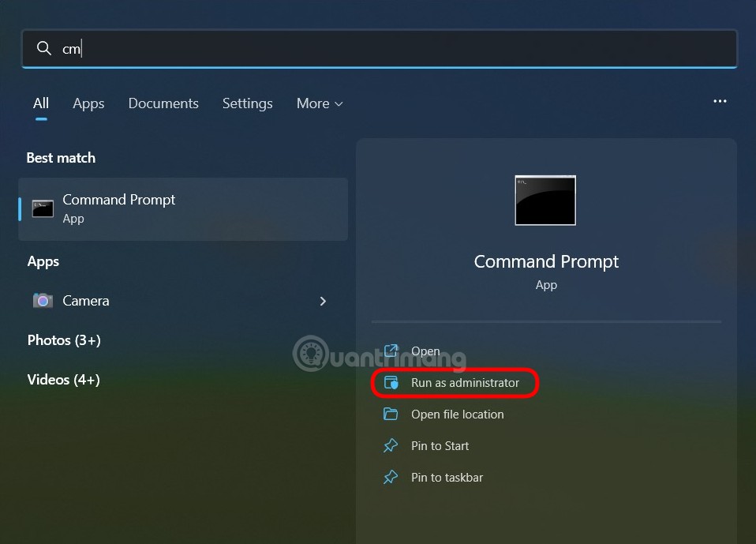Screen dimensions: 756x544
Task: Open the ellipsis options menu
Action: coord(720,101)
